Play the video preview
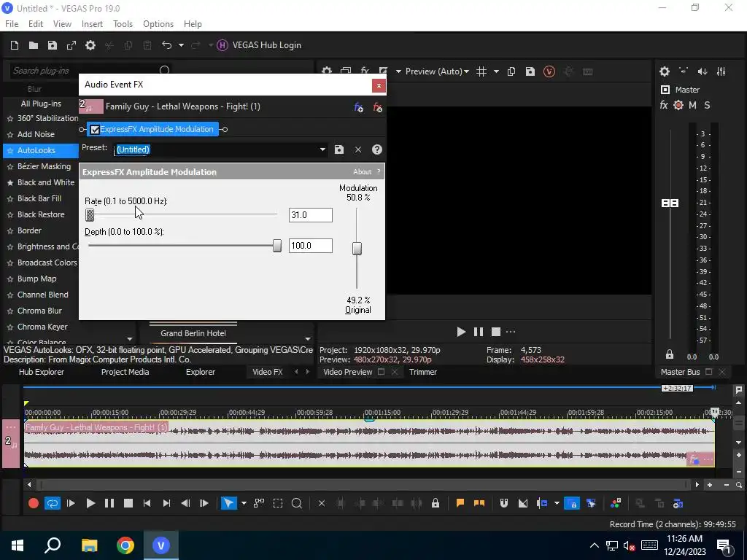 (x=461, y=332)
